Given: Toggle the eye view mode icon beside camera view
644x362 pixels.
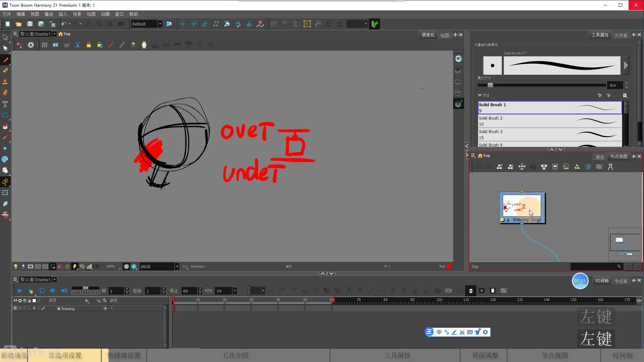Looking at the screenshot, I should coord(459,59).
